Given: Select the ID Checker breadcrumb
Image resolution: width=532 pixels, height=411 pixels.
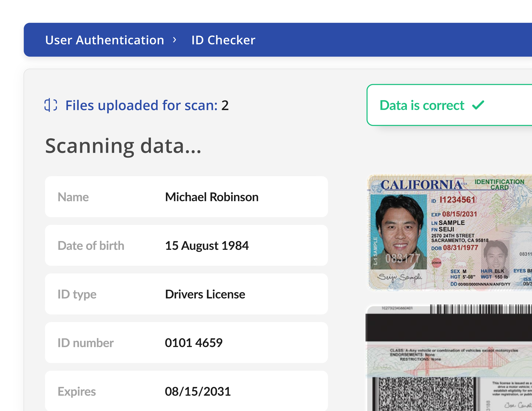Looking at the screenshot, I should 223,40.
